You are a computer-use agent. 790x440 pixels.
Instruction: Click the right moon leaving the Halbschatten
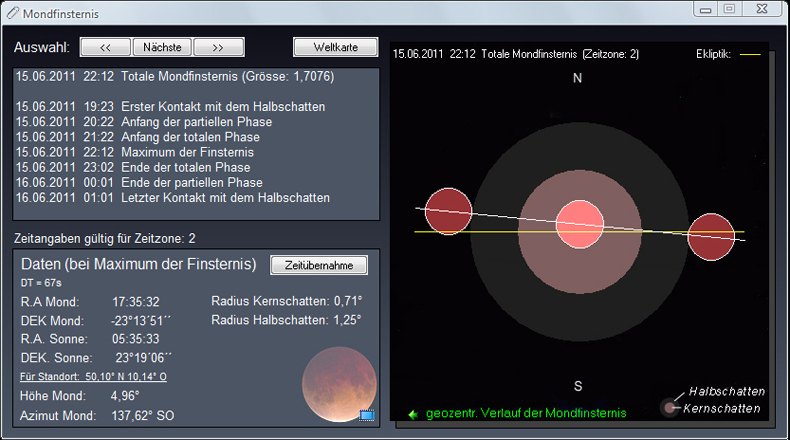[x=710, y=238]
